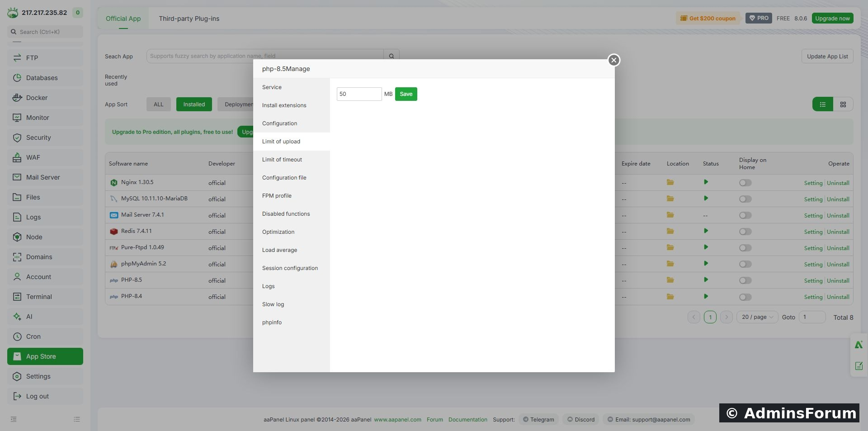
Task: Click Upgrade now button
Action: point(832,19)
